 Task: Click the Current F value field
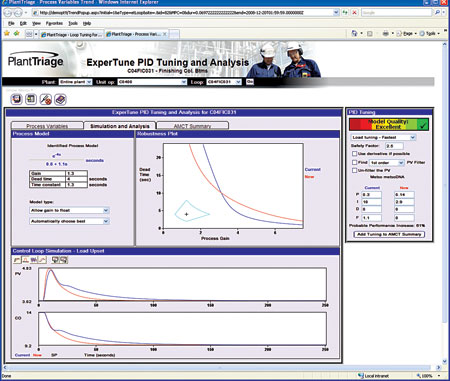371,218
